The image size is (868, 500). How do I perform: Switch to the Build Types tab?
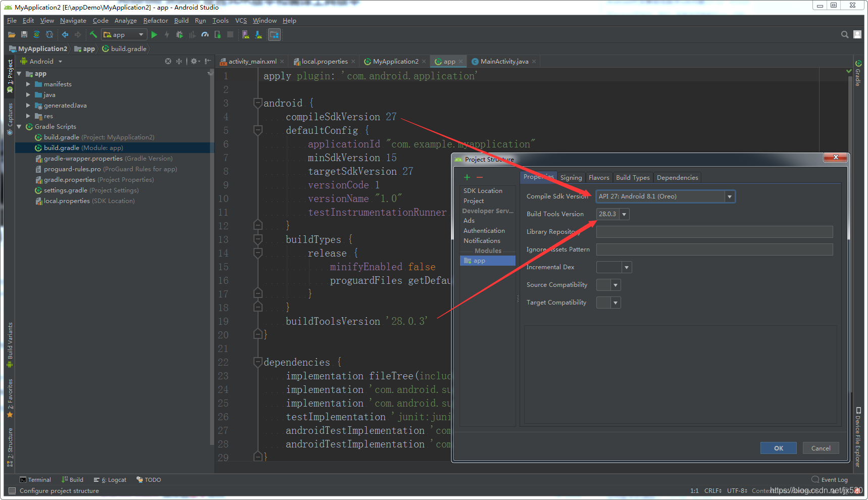point(633,178)
